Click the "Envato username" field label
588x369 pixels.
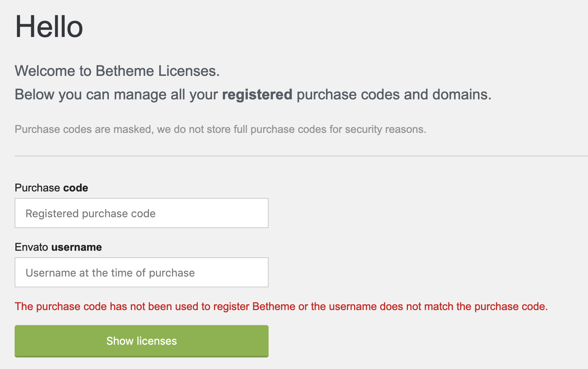pos(58,247)
